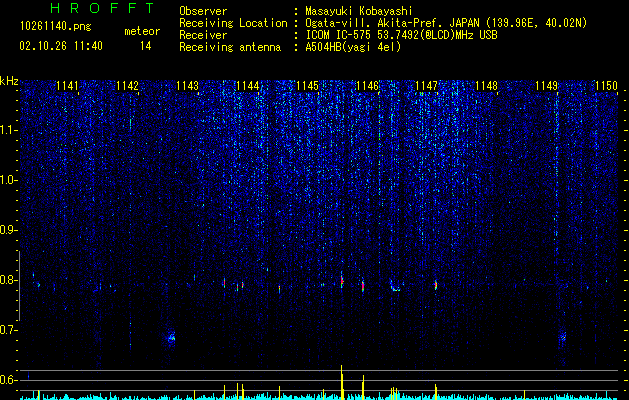The image size is (629, 400).
Task: Click the 1147 time marker
Action: point(426,86)
